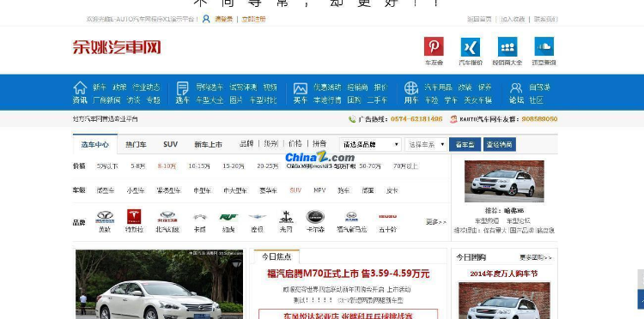Click the people icon above 论坛
The height and width of the screenshot is (319, 644).
516,87
